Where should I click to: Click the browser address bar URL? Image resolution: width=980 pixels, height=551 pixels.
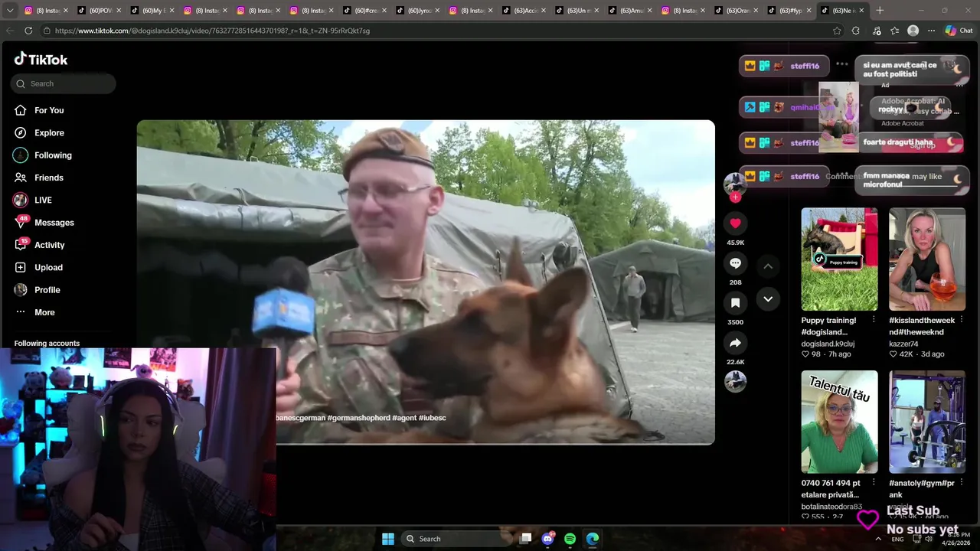point(212,31)
